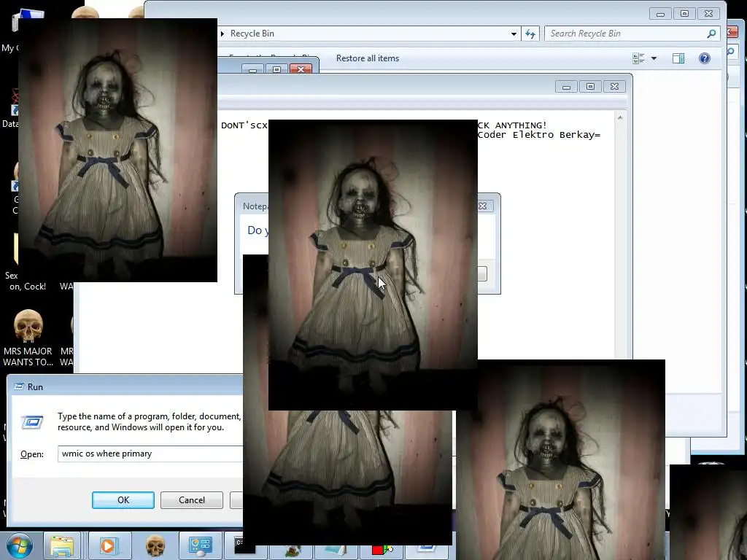Click Restore all items in Recycle Bin
This screenshot has height=560, width=747.
[368, 58]
